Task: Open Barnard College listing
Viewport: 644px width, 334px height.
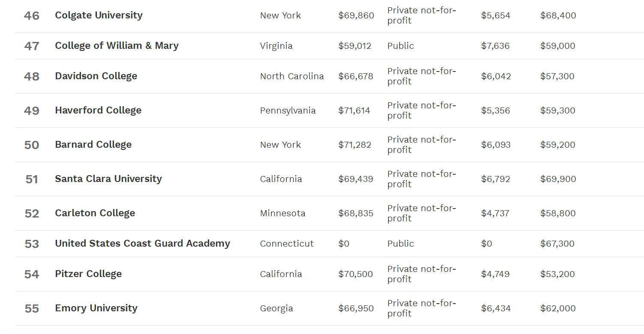Action: click(x=93, y=145)
